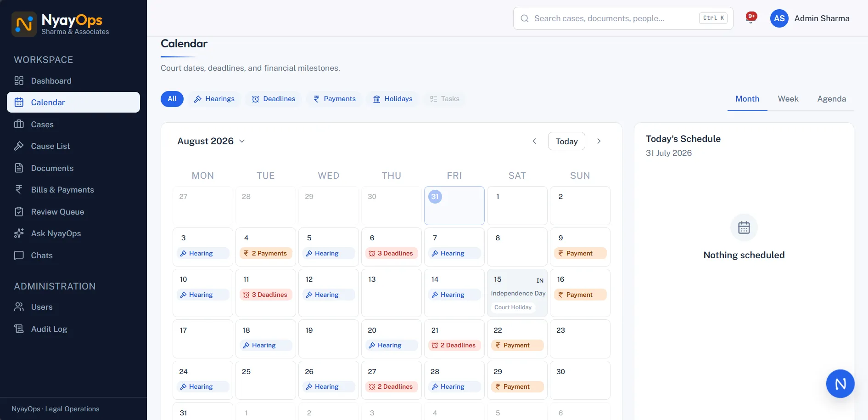Open Hearing event on August 28
The height and width of the screenshot is (420, 868).
[454, 386]
